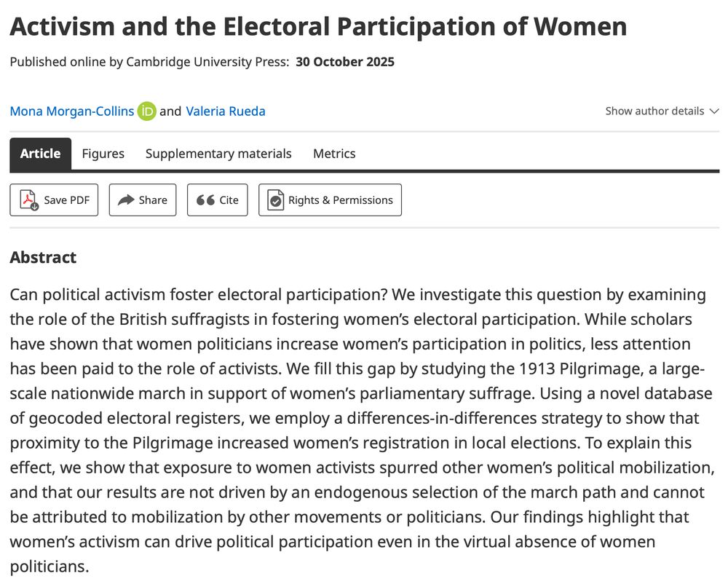The height and width of the screenshot is (587, 728).
Task: Open Mona Morgan-Collins's author page
Action: click(71, 111)
